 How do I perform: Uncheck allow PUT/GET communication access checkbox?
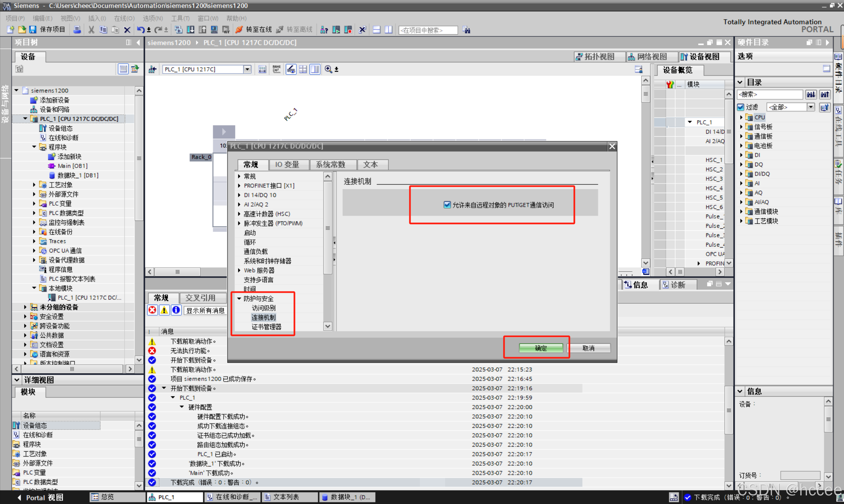point(447,205)
